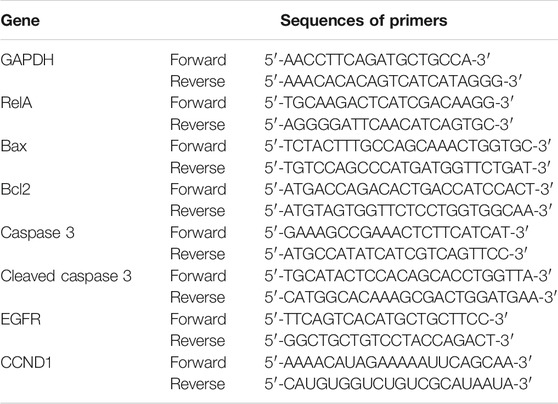558x404 pixels.
Task: Click the RelA reverse primer sequence
Action: [x=389, y=125]
